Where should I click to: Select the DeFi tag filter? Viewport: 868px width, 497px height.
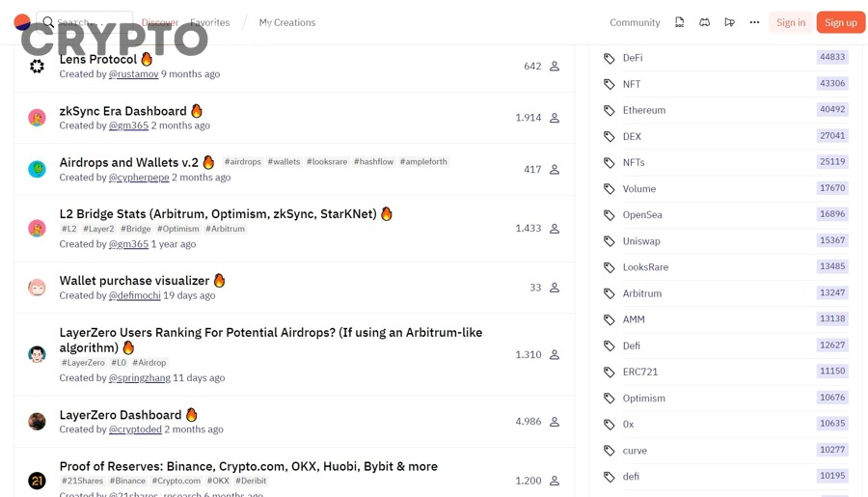coord(633,58)
